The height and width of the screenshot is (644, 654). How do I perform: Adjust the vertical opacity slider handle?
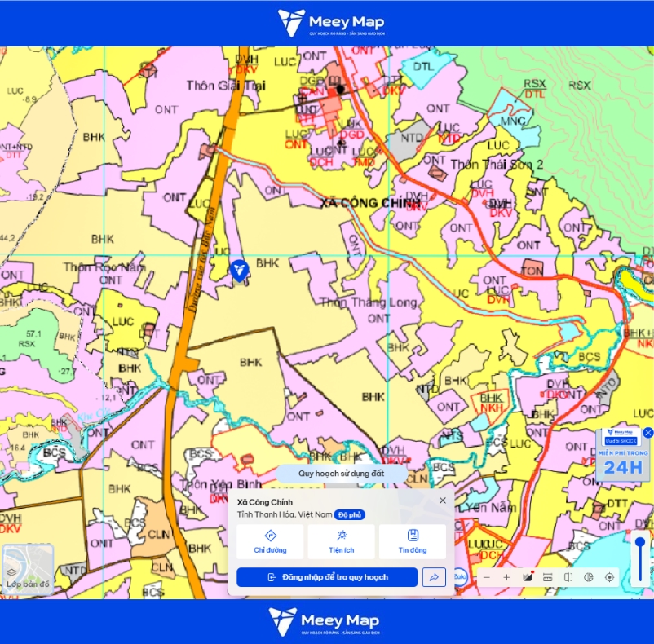(x=640, y=543)
